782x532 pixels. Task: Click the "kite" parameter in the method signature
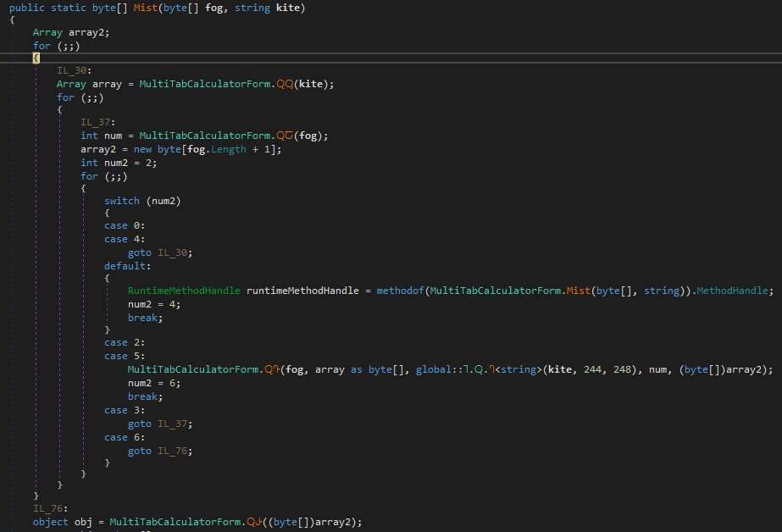(288, 8)
